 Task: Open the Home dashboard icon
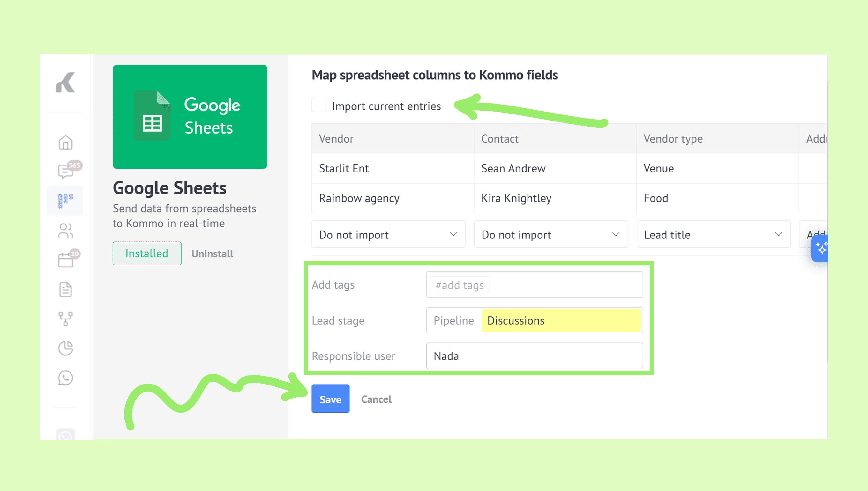[x=65, y=142]
